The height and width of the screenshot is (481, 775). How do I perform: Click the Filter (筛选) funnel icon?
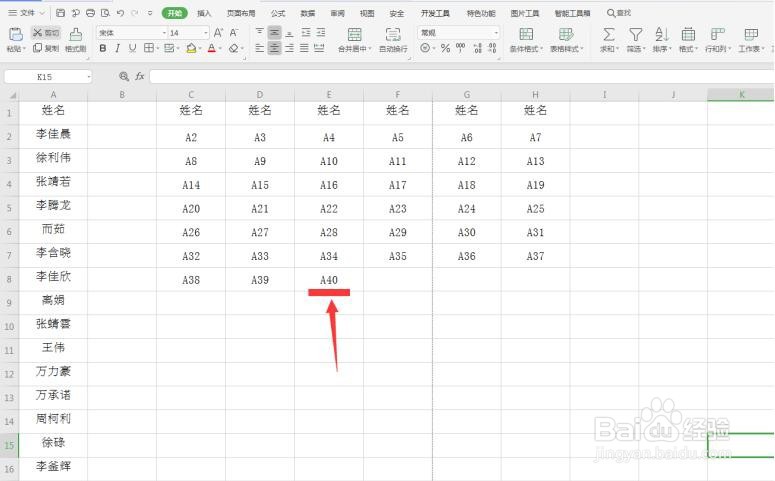coord(636,35)
